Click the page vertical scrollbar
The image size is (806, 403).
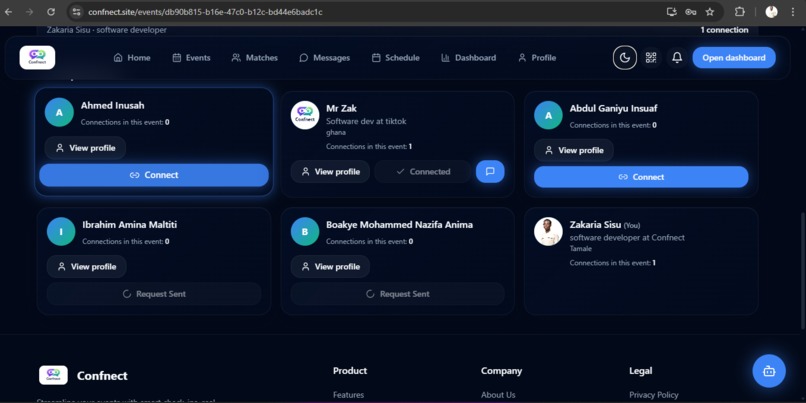click(x=802, y=270)
